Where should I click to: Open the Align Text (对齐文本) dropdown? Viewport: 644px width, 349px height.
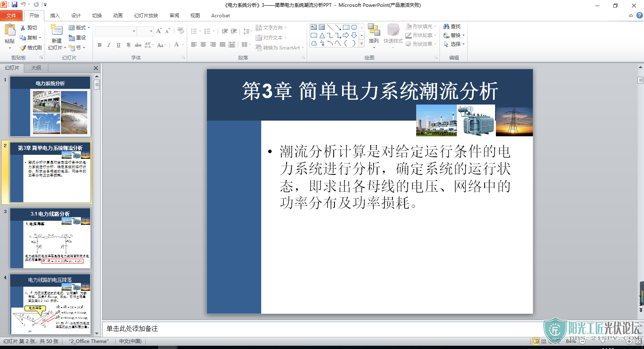tap(271, 37)
